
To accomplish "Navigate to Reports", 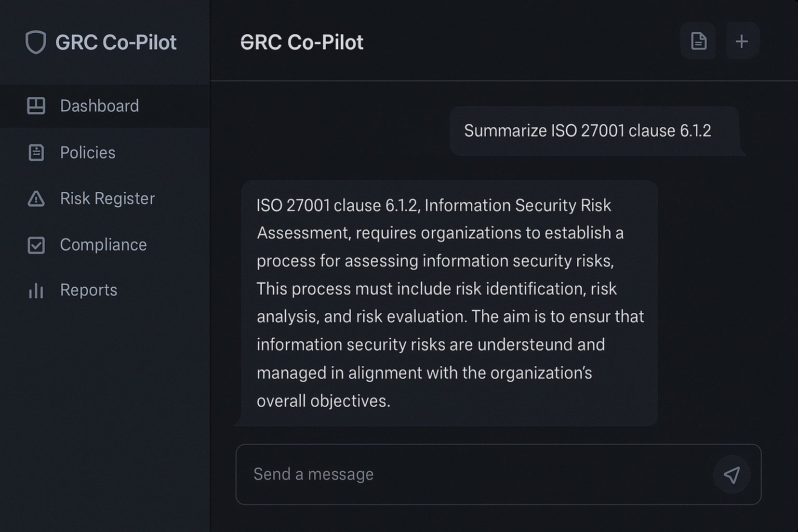I will pyautogui.click(x=105, y=290).
